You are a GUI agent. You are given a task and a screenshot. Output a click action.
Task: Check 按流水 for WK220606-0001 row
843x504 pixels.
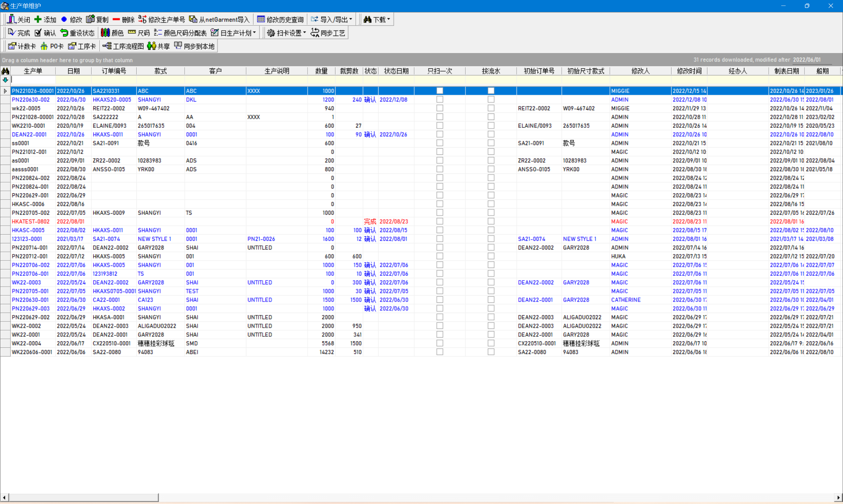pos(491,352)
